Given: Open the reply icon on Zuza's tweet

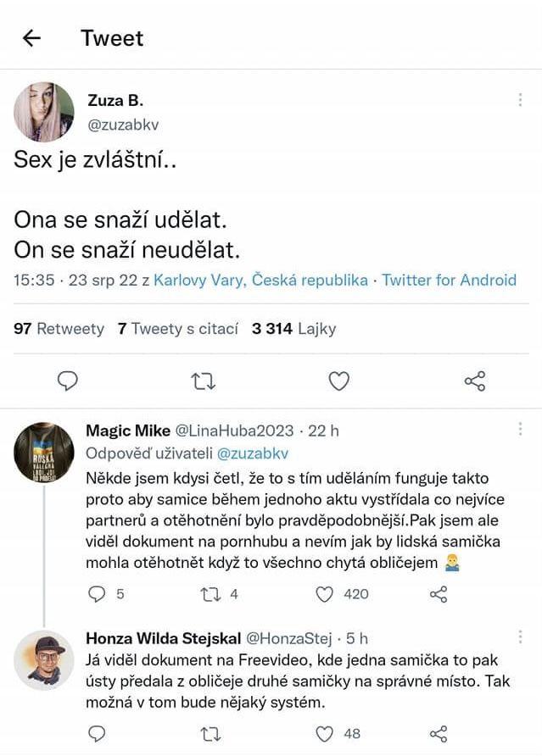Looking at the screenshot, I should point(67,381).
